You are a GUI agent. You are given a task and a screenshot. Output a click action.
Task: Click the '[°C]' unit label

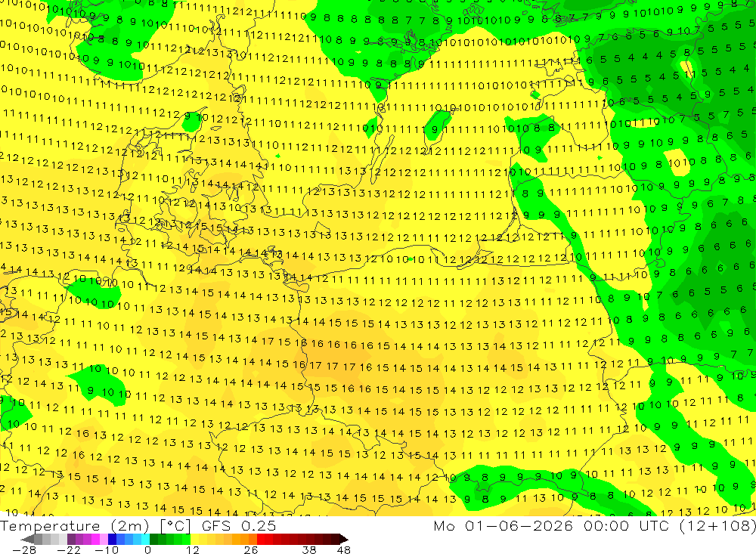tap(175, 526)
